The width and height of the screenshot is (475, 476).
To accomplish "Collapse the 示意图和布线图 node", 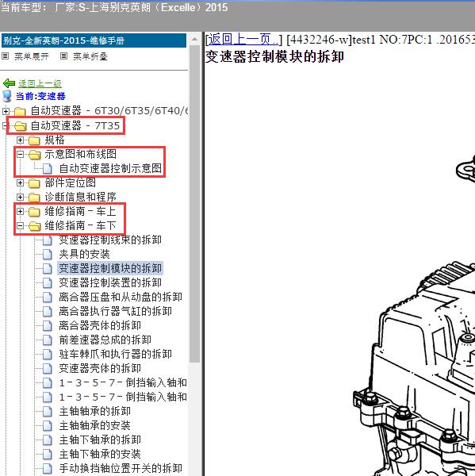I will 20,154.
